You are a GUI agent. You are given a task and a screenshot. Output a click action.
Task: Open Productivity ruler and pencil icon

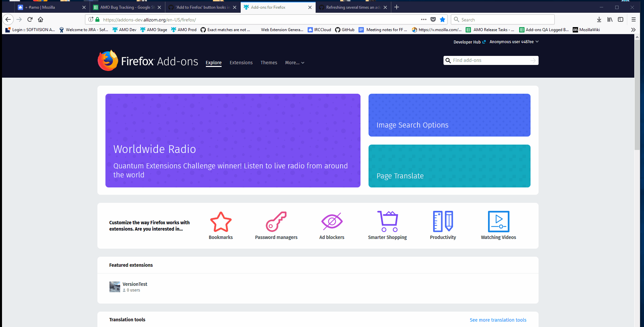(x=443, y=222)
